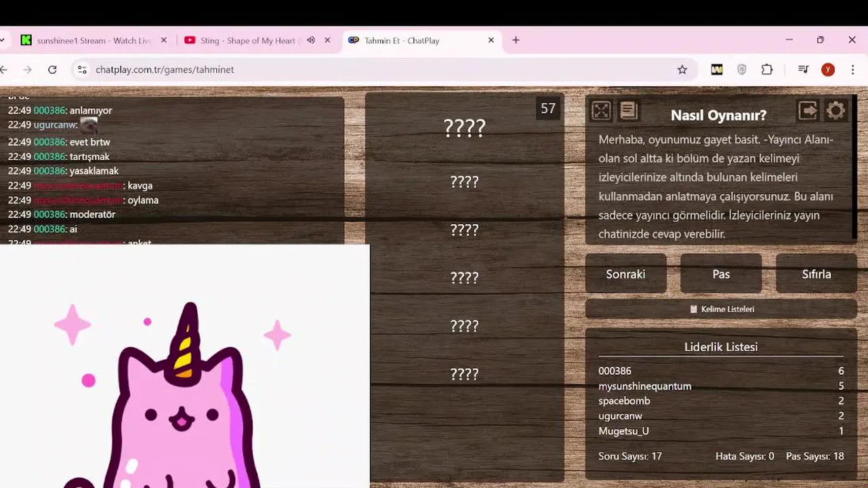Screen dimensions: 868x488
Task: Click the exit arrow icon next to settings
Action: [x=808, y=110]
